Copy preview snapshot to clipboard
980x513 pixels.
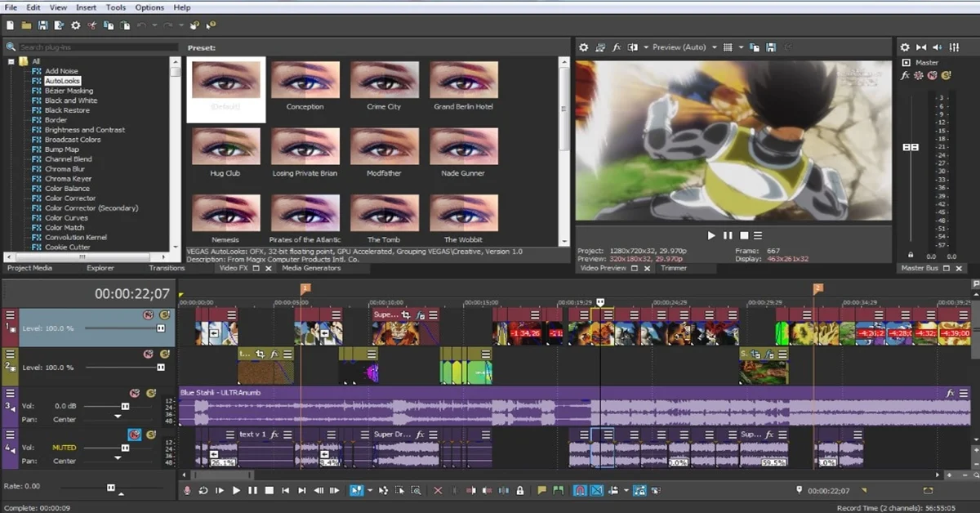coord(755,47)
